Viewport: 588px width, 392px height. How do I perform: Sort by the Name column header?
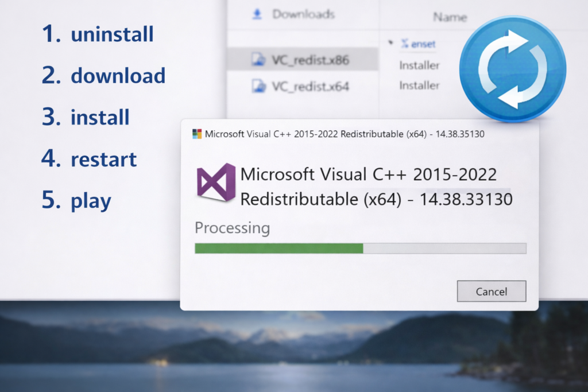pos(450,17)
